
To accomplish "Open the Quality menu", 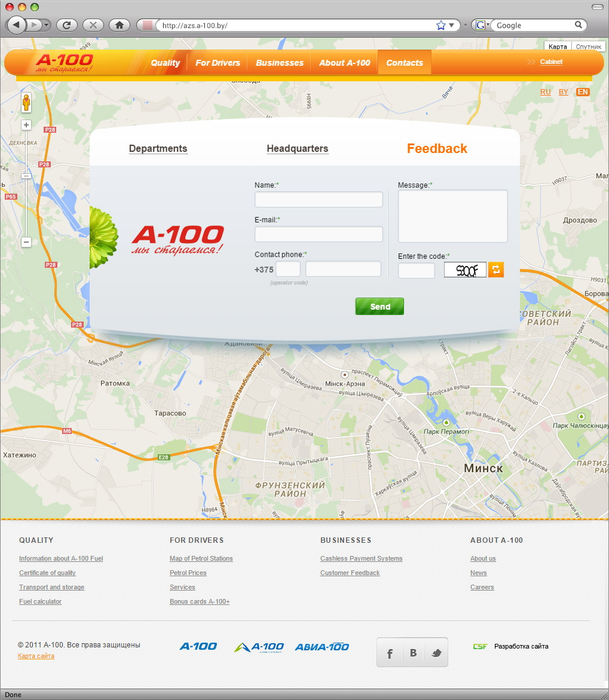I will 165,63.
